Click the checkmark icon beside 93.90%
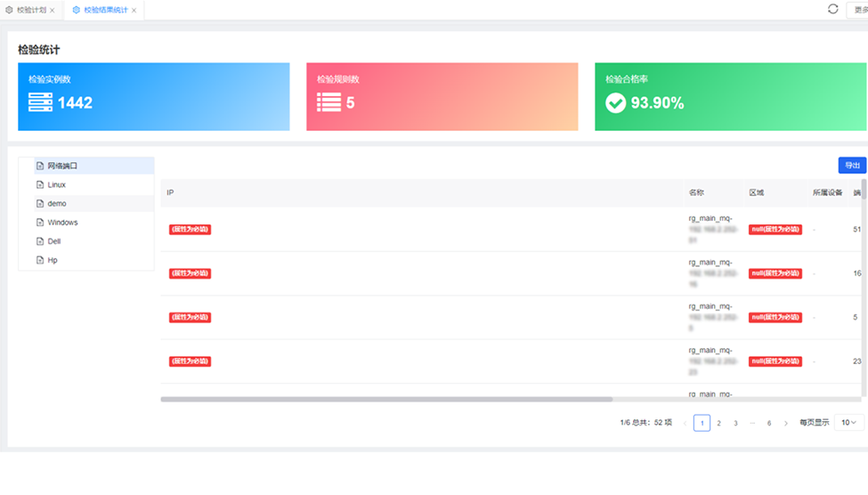 pyautogui.click(x=615, y=103)
